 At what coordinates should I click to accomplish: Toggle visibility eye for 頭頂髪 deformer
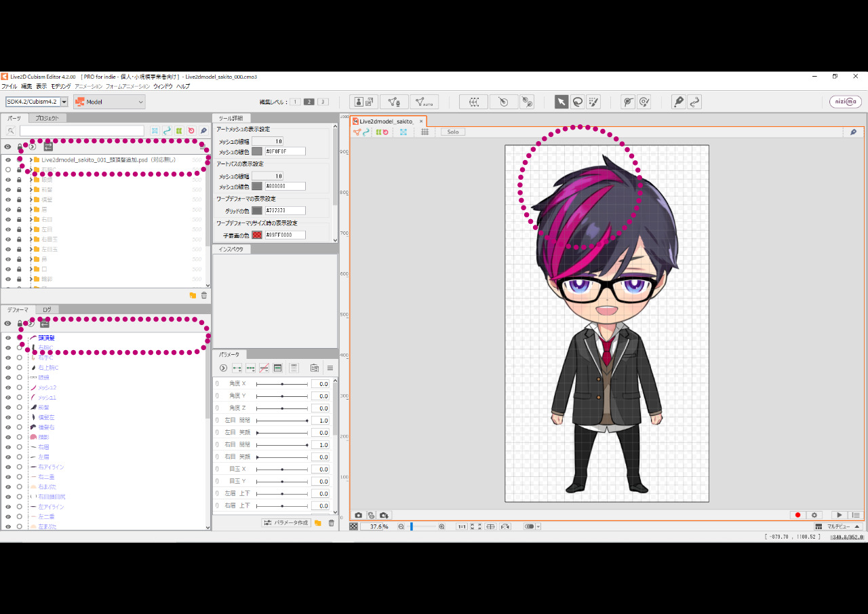point(8,338)
